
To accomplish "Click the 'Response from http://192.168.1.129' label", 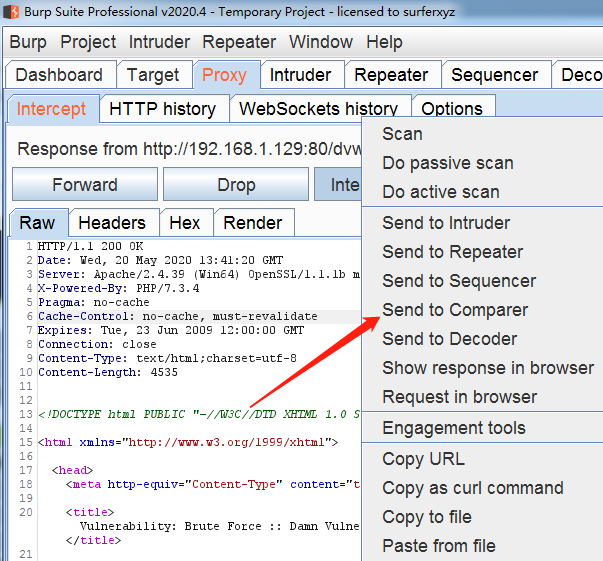I will (x=189, y=149).
